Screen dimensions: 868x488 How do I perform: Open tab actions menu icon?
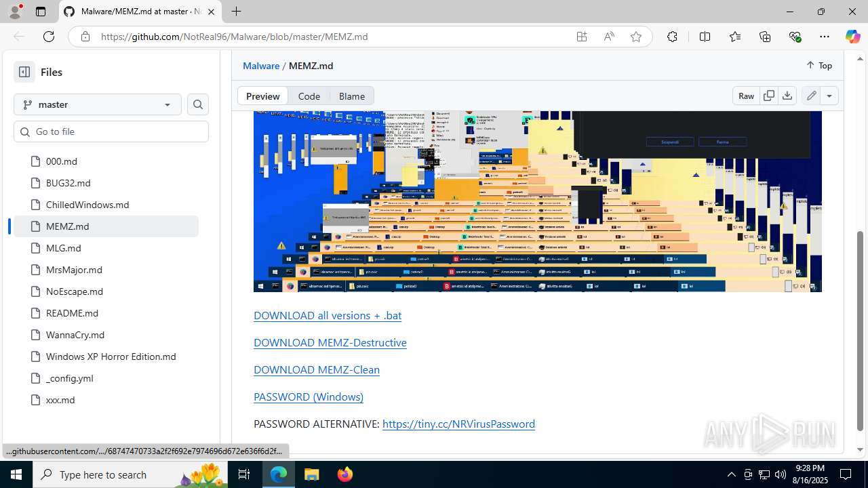coord(41,12)
